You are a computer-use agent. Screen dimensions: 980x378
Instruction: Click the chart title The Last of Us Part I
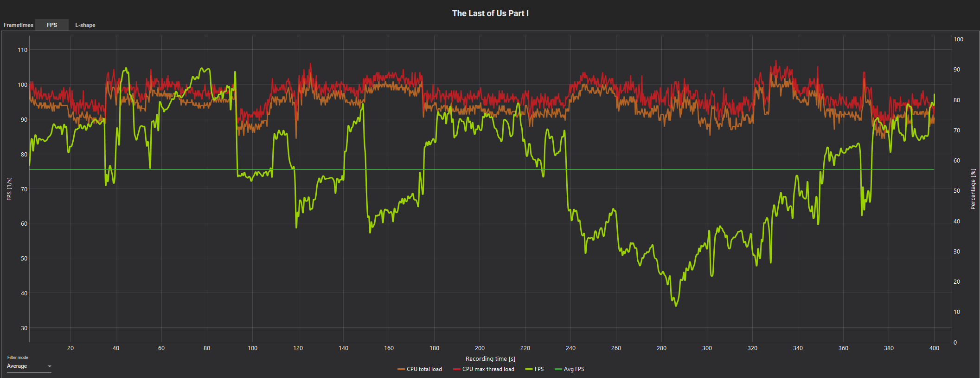(490, 13)
